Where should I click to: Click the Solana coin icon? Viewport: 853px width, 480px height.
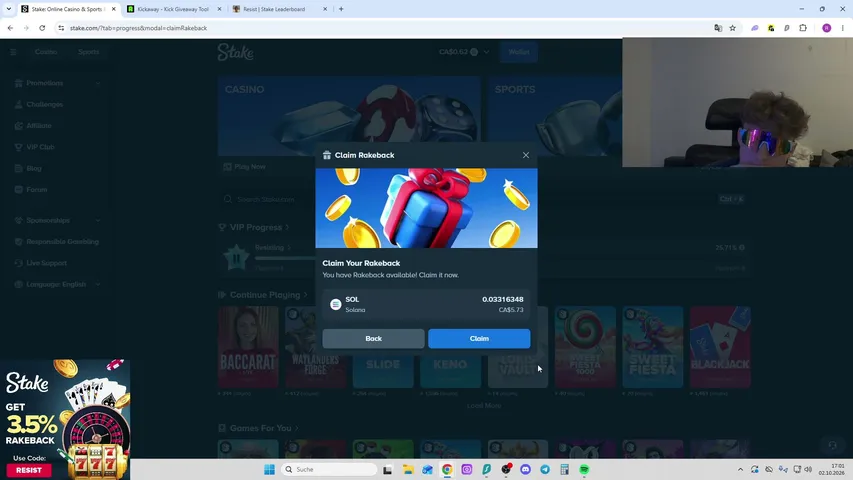pyautogui.click(x=336, y=304)
